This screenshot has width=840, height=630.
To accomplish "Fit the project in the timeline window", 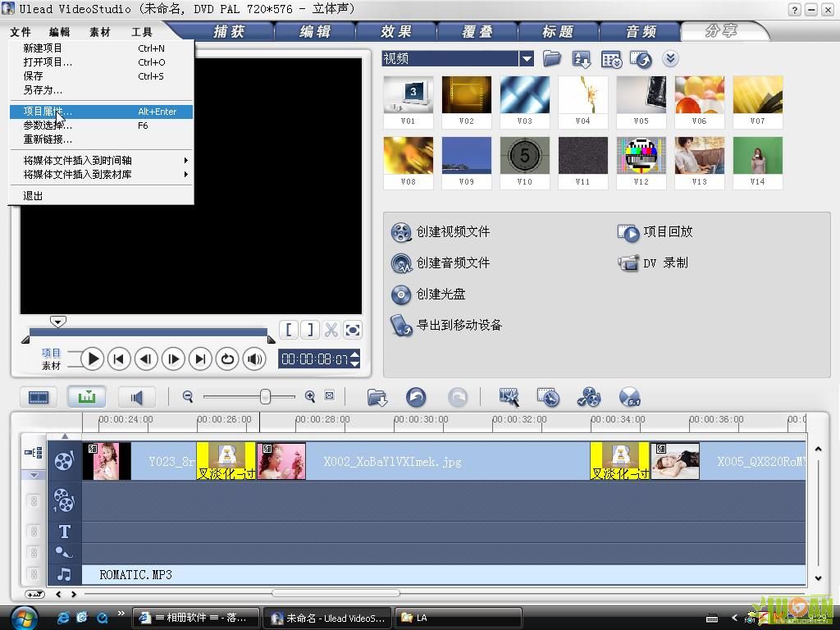I will point(330,396).
